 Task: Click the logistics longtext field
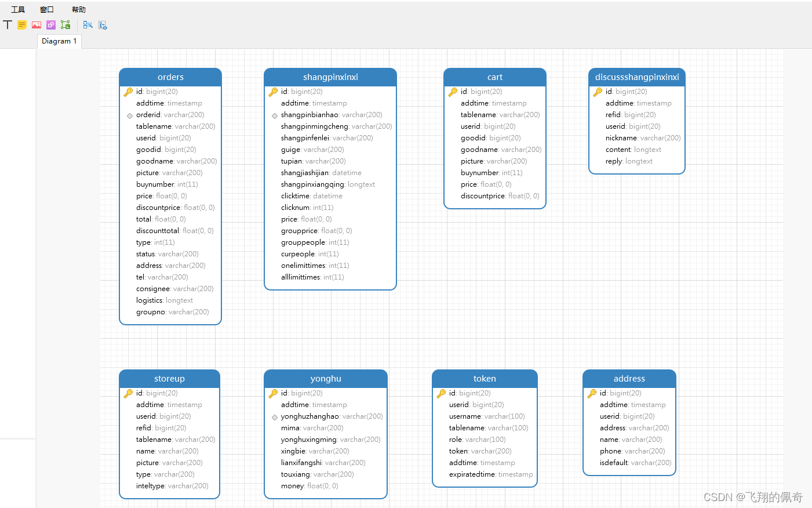point(165,300)
